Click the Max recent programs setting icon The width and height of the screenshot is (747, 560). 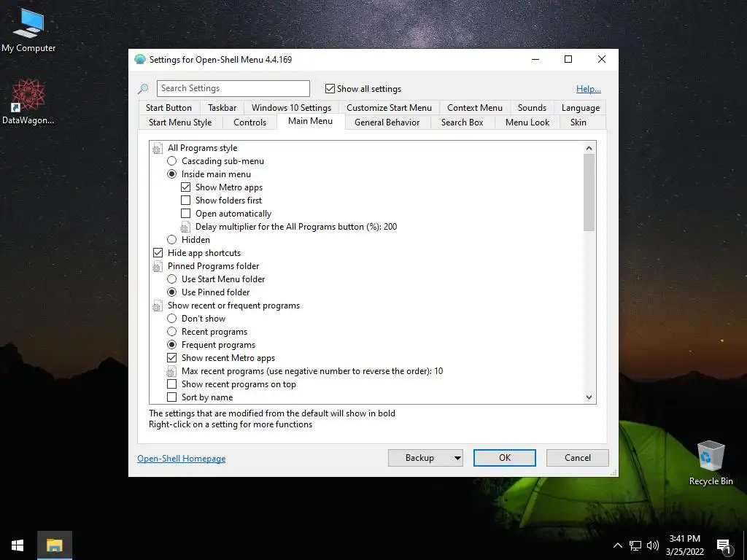tap(171, 371)
